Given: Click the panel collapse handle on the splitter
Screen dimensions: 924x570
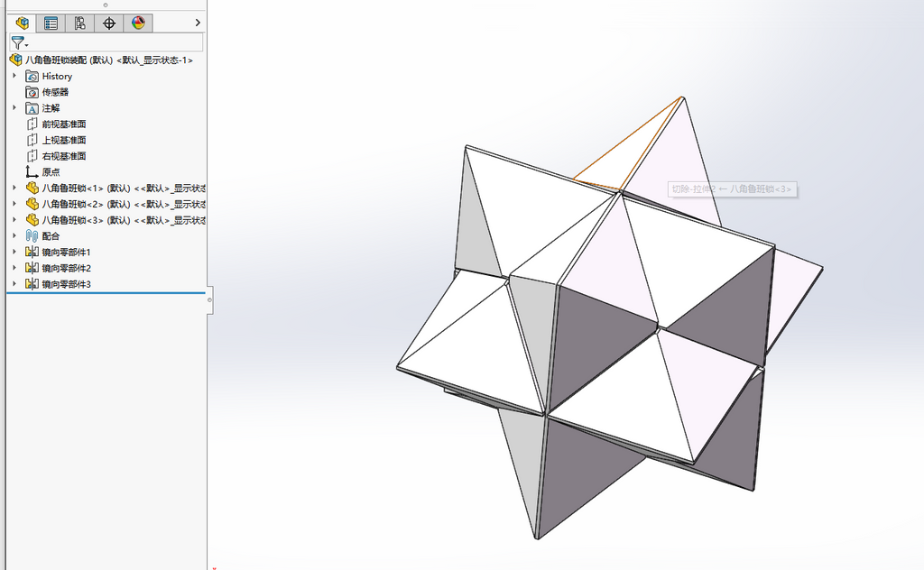Looking at the screenshot, I should (x=209, y=300).
